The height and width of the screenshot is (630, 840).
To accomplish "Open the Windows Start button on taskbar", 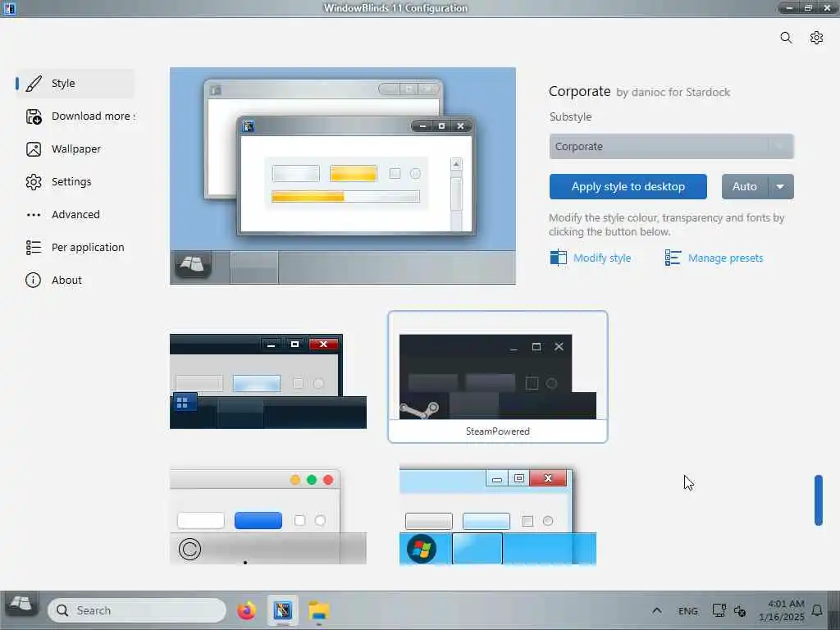I will 21,605.
